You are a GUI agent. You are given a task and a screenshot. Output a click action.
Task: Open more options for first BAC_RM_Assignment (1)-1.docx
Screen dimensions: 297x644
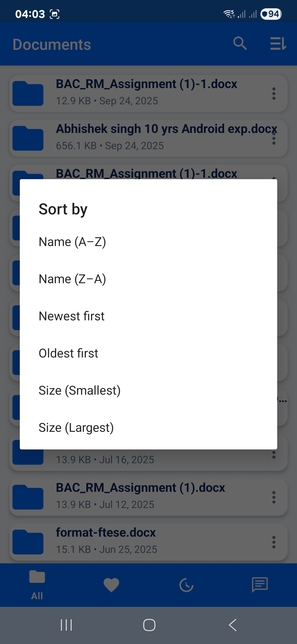274,94
